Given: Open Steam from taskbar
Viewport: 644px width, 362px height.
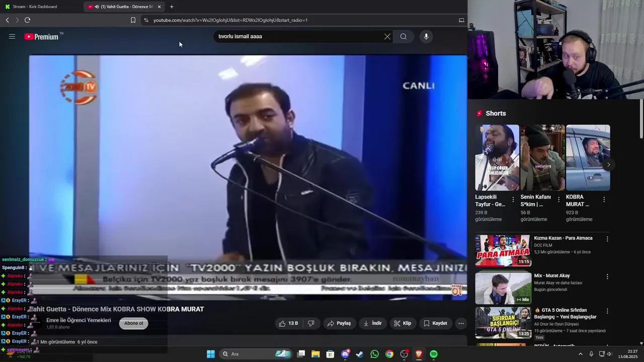Looking at the screenshot, I should click(x=360, y=354).
